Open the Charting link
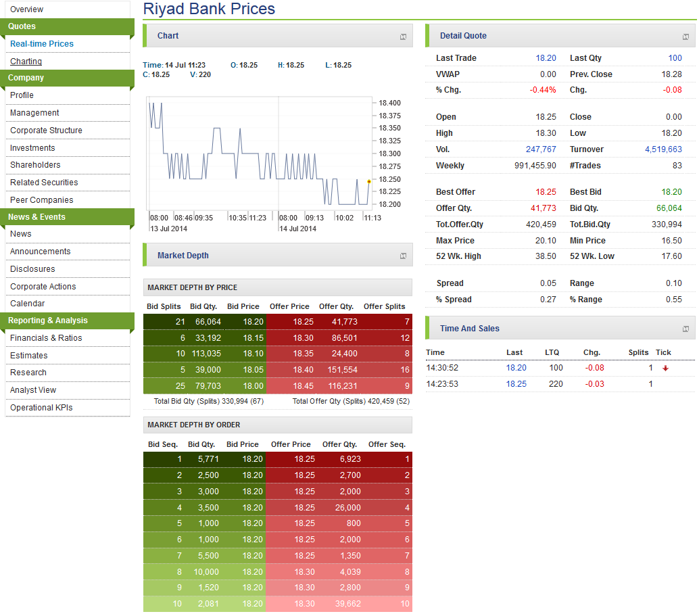This screenshot has width=699, height=616. 26,62
